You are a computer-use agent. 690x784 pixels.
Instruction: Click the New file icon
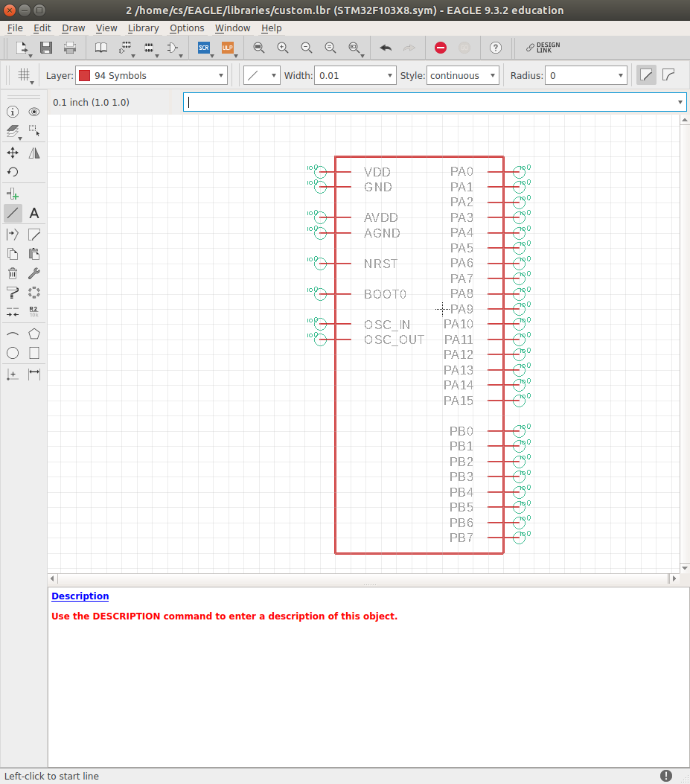(22, 48)
